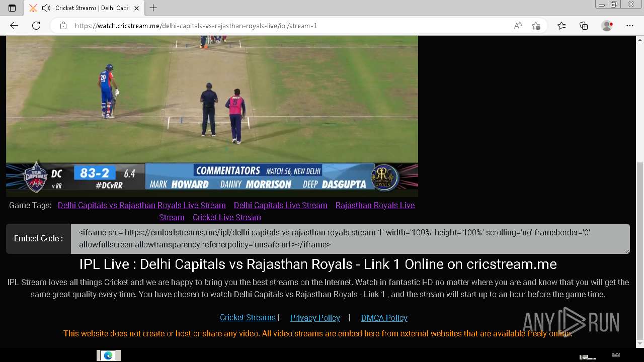Click the "IPL Live : Delhi Capitals vs Rajasthan Royals" heading

click(x=318, y=264)
